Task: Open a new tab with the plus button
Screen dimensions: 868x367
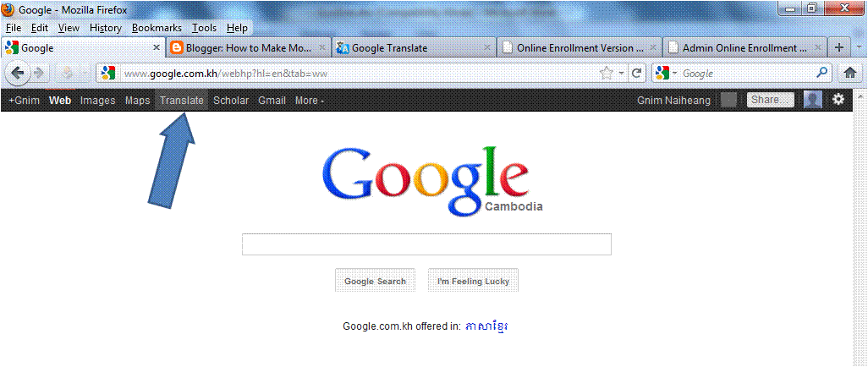Action: 838,47
